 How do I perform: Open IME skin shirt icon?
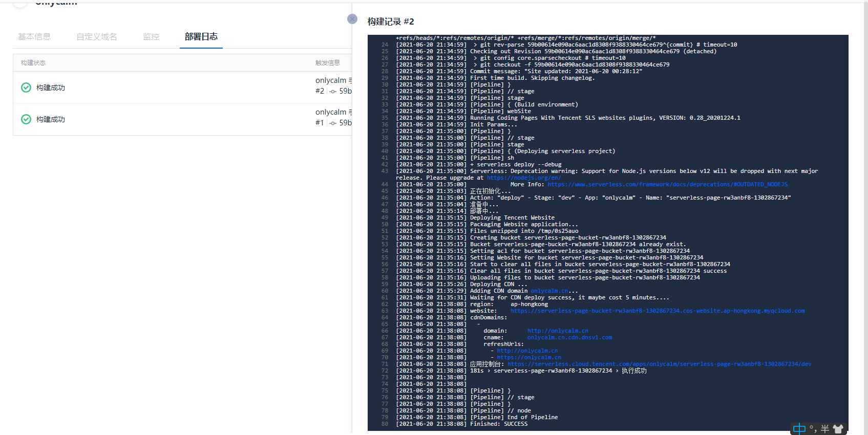[838, 429]
